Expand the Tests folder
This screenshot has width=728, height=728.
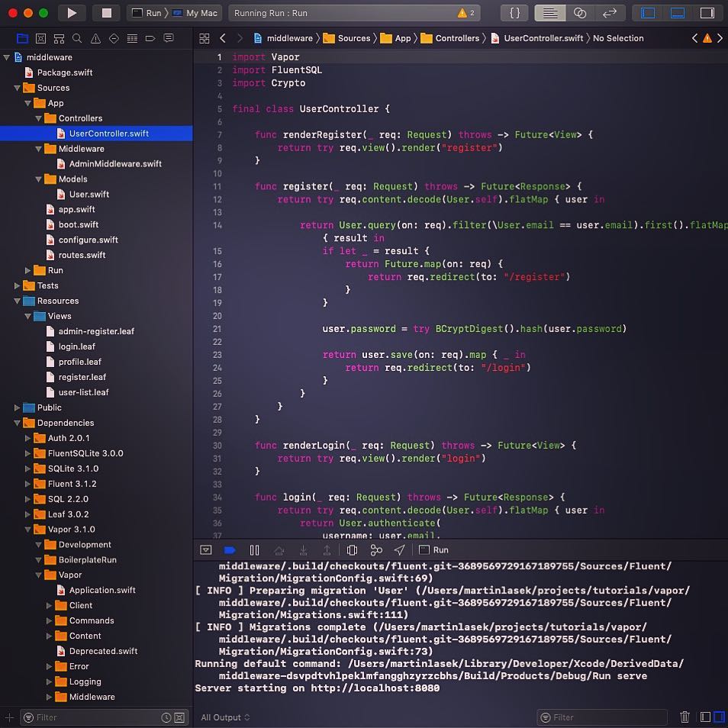tap(18, 285)
